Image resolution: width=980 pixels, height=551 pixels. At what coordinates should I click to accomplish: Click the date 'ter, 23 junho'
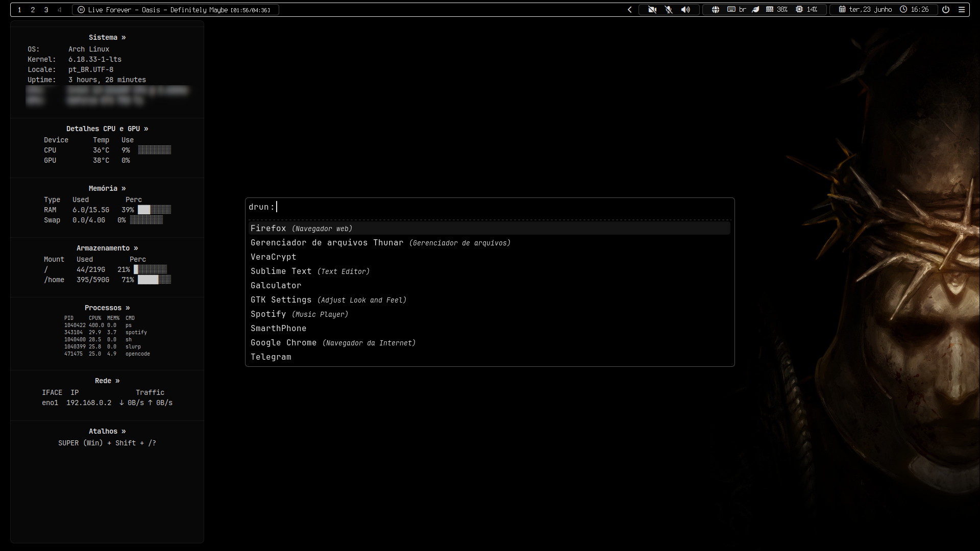click(x=870, y=10)
